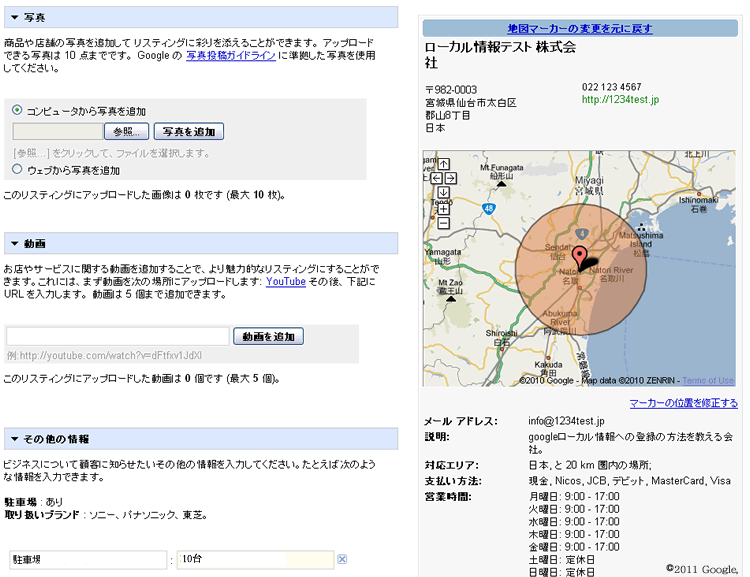The width and height of the screenshot is (750, 577).
Task: Open the 写真投稿ガイドライン link
Action: (231, 55)
